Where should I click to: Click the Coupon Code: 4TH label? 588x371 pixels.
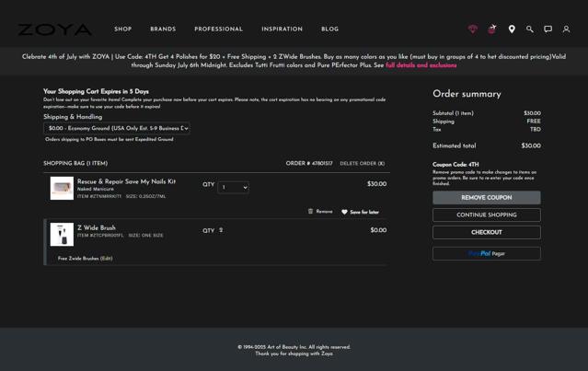click(455, 164)
